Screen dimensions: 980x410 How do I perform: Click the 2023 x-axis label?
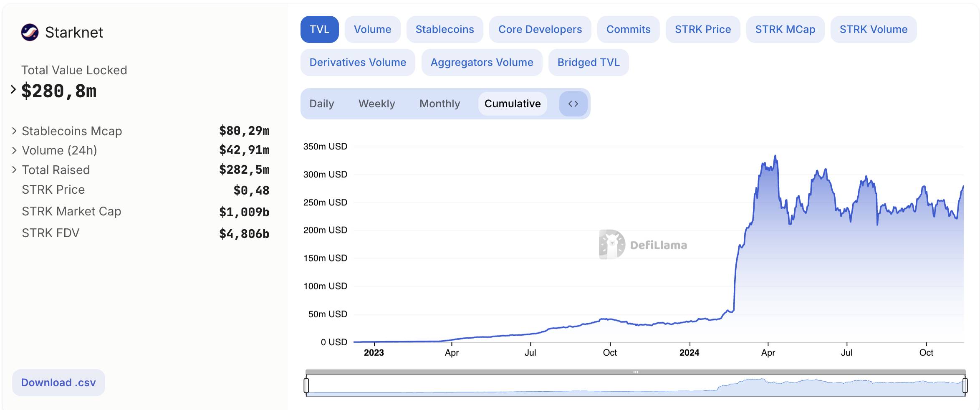click(x=374, y=352)
